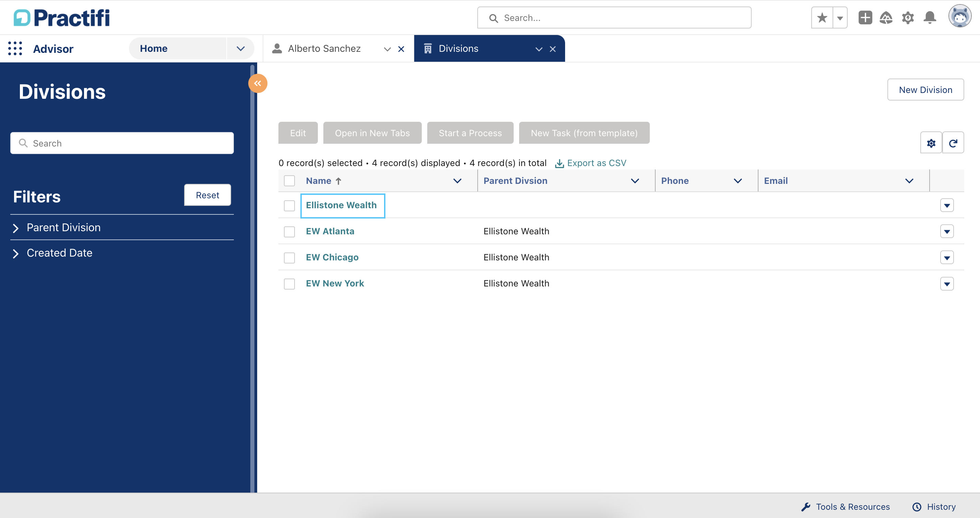Viewport: 980px width, 518px height.
Task: Select the EW New York row checkbox
Action: [289, 284]
